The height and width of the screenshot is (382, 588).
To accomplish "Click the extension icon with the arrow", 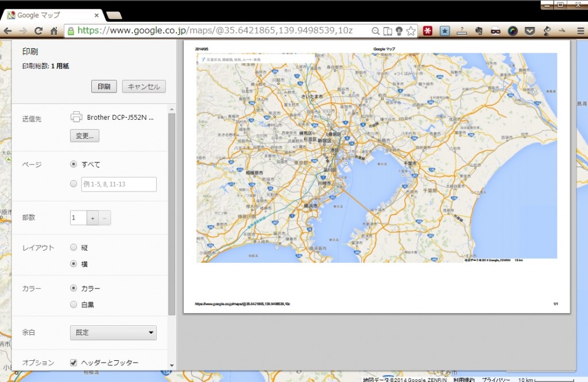I will pyautogui.click(x=562, y=31).
